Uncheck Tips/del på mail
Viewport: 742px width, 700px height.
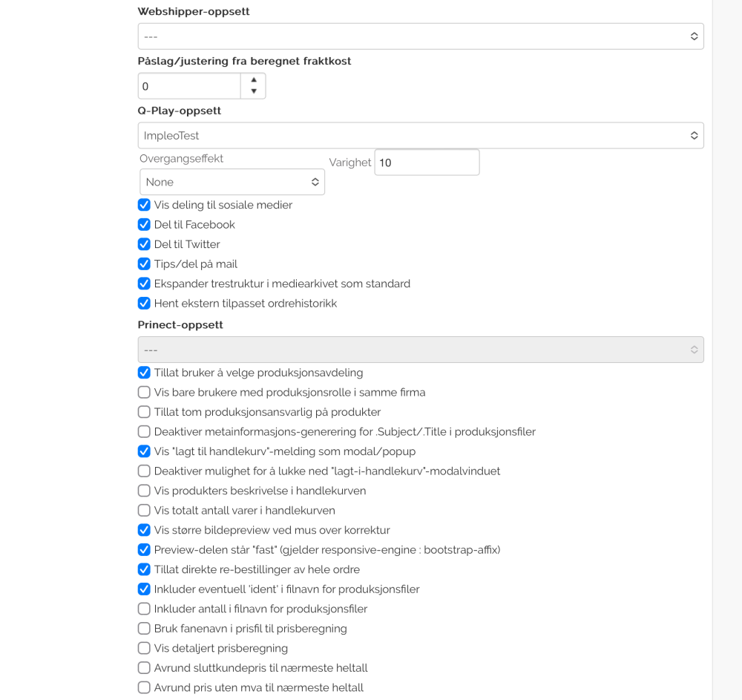pyautogui.click(x=144, y=264)
